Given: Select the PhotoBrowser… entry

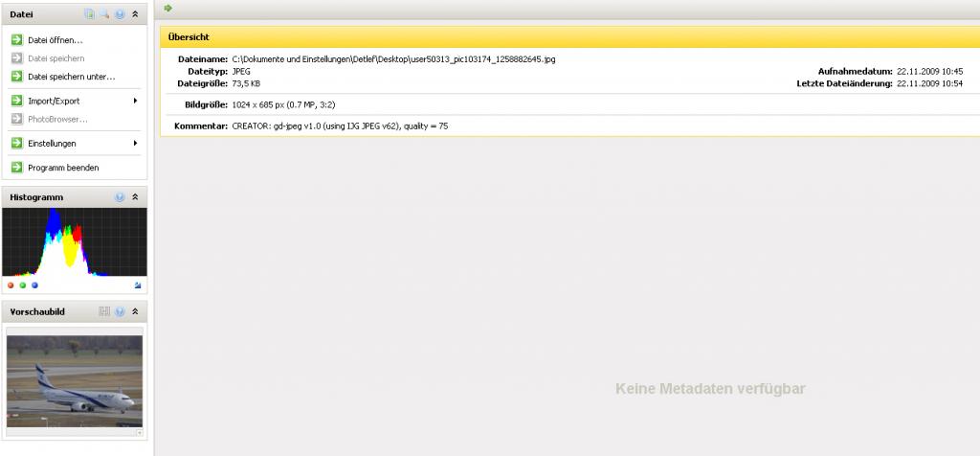Looking at the screenshot, I should point(57,119).
